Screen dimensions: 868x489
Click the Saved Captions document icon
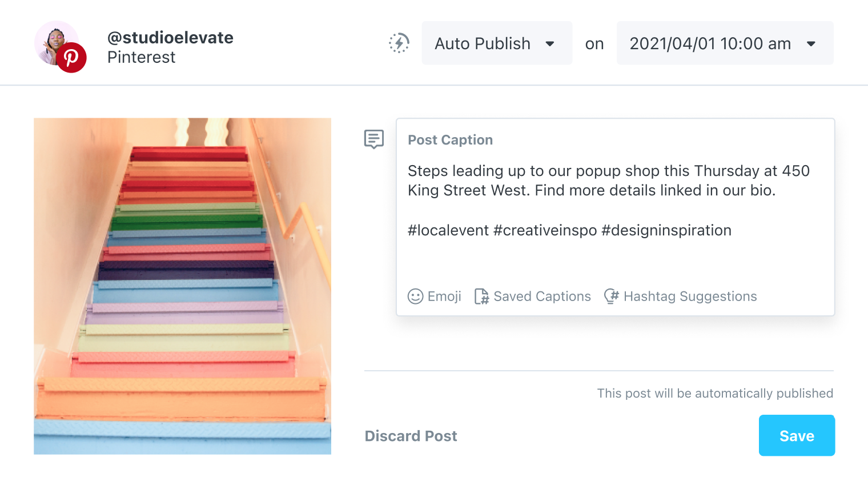(x=481, y=296)
